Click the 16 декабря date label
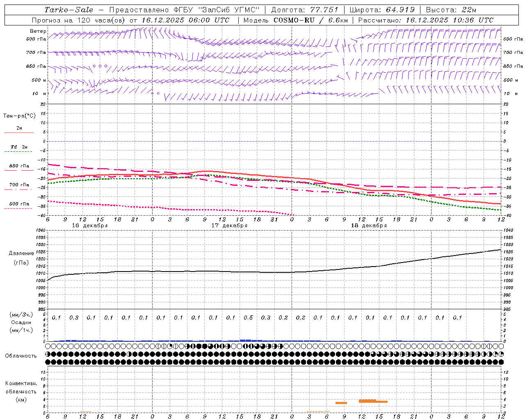Screen dimensions: 525x420 [x=90, y=226]
